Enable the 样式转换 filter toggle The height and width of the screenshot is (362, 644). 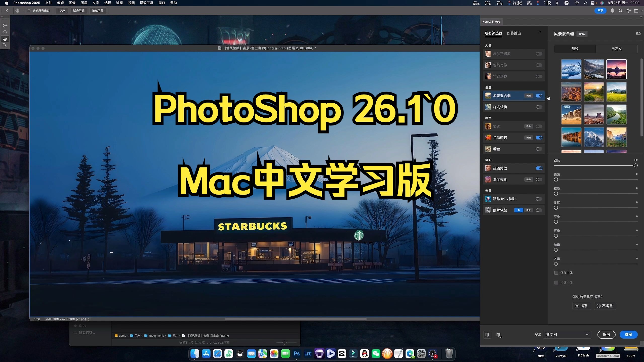[x=539, y=107]
